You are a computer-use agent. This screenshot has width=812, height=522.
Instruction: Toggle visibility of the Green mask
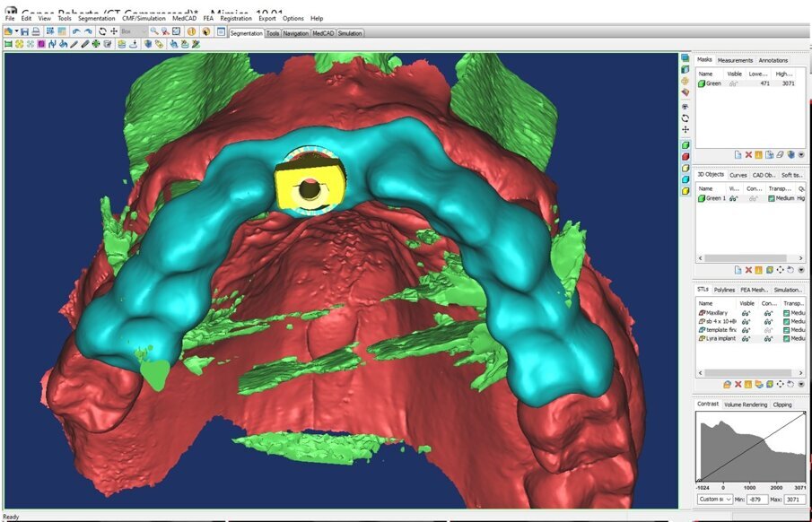[x=731, y=83]
